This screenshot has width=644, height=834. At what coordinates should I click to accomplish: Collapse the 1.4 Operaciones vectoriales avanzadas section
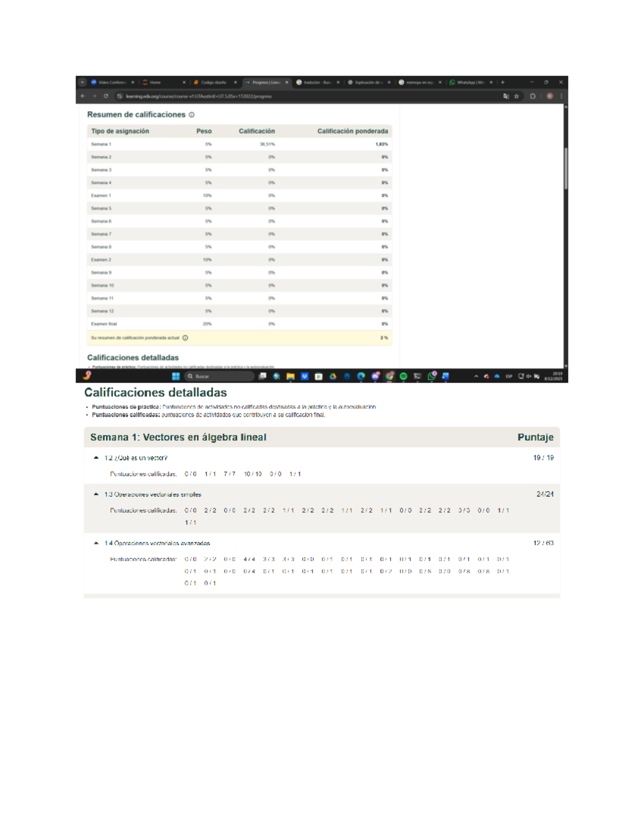click(96, 543)
